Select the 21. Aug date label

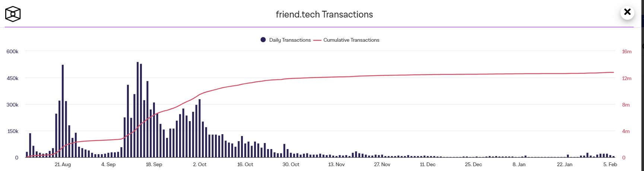[63, 164]
